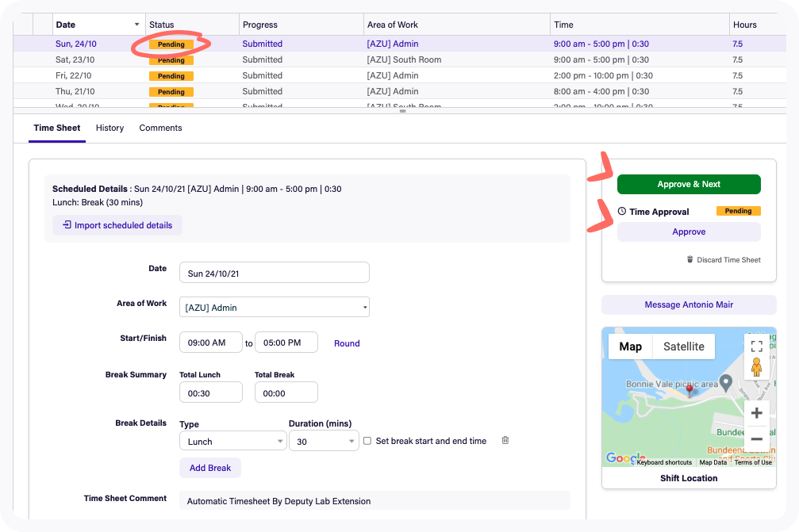Delete the Lunch break row via trash icon
The width and height of the screenshot is (799, 532).
tap(505, 440)
